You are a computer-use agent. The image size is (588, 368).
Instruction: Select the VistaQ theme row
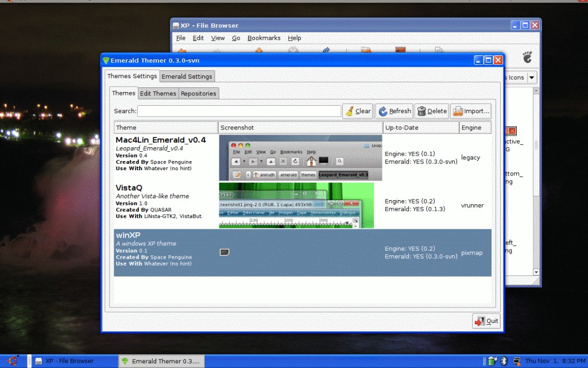[x=302, y=205]
